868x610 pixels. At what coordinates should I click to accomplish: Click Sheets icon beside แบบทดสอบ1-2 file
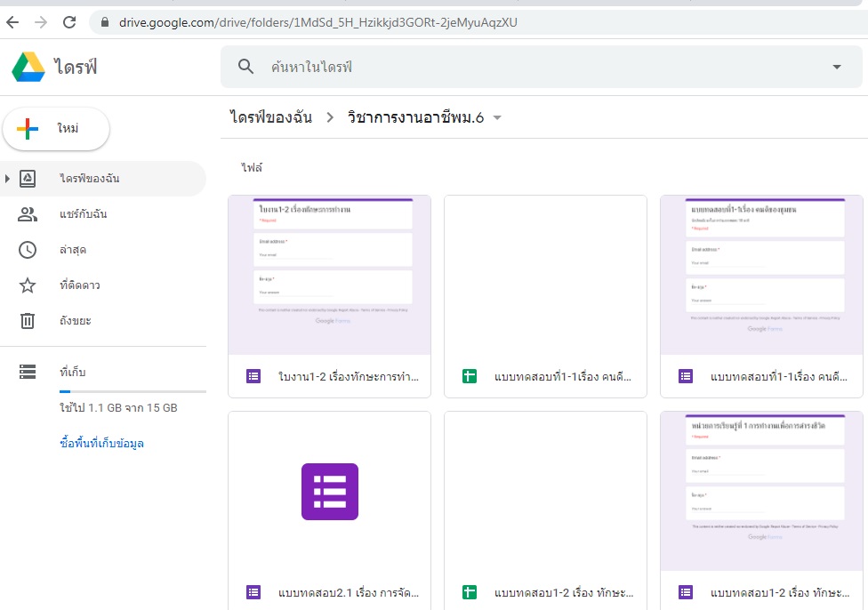(x=470, y=592)
